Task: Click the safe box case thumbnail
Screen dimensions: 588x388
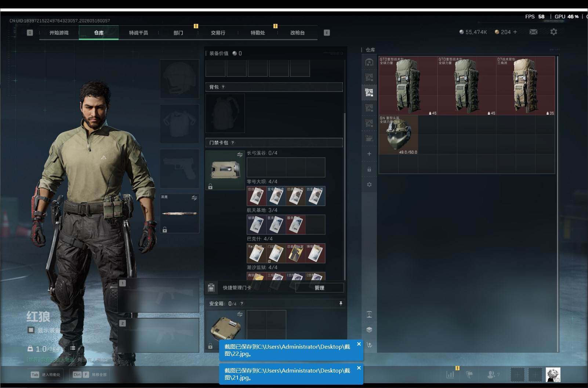Action: coord(225,330)
